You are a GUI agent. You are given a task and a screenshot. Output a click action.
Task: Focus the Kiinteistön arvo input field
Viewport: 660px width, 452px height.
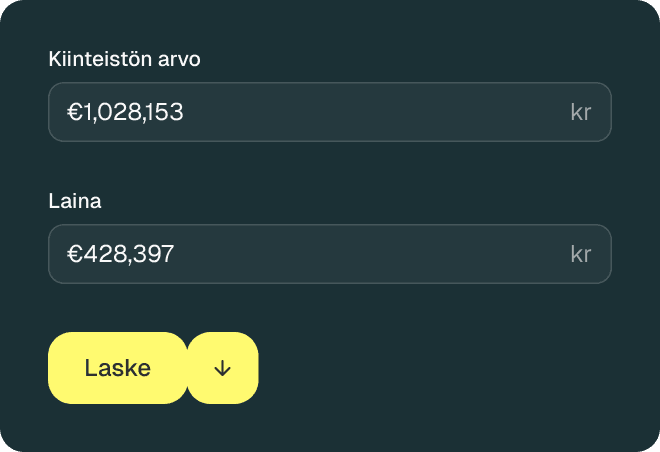coord(329,112)
